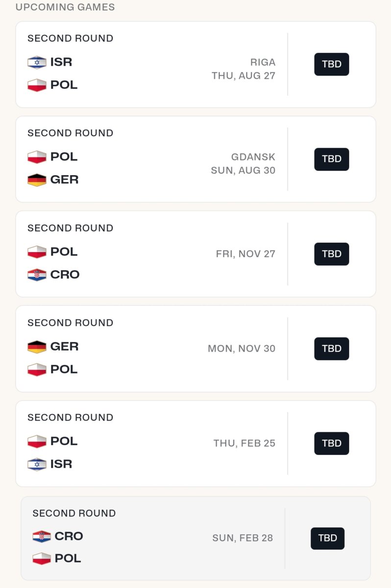The image size is (391, 588).
Task: Click TBD button for Sun, Aug 30 game
Action: (x=331, y=159)
